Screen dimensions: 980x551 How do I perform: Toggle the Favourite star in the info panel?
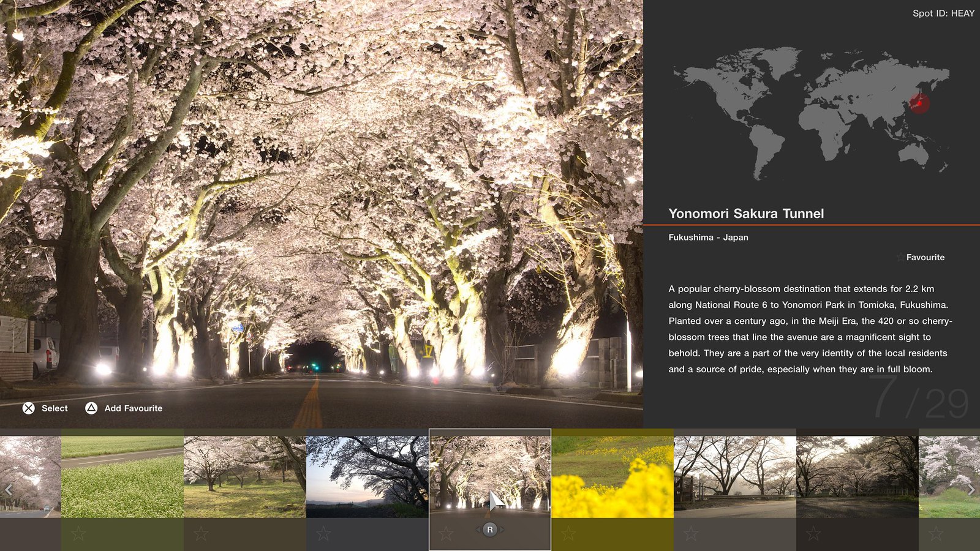tap(900, 258)
